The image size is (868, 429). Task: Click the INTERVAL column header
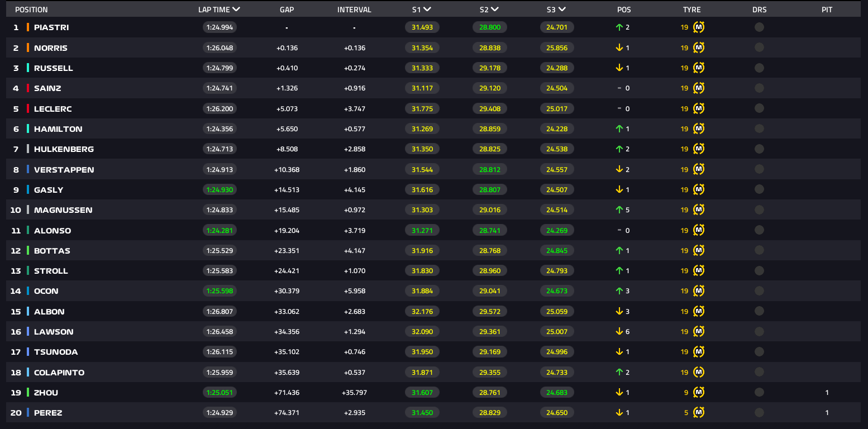tap(354, 9)
